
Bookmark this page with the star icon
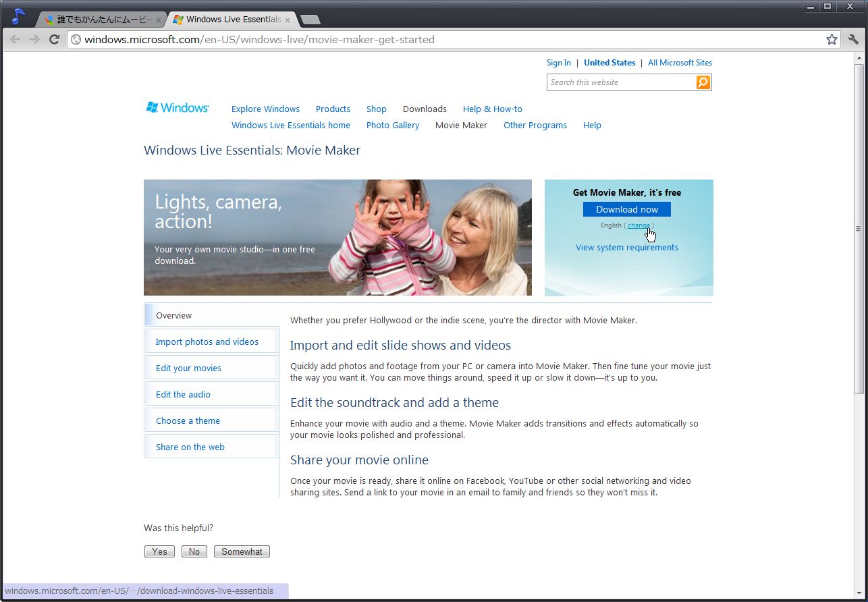pos(832,39)
